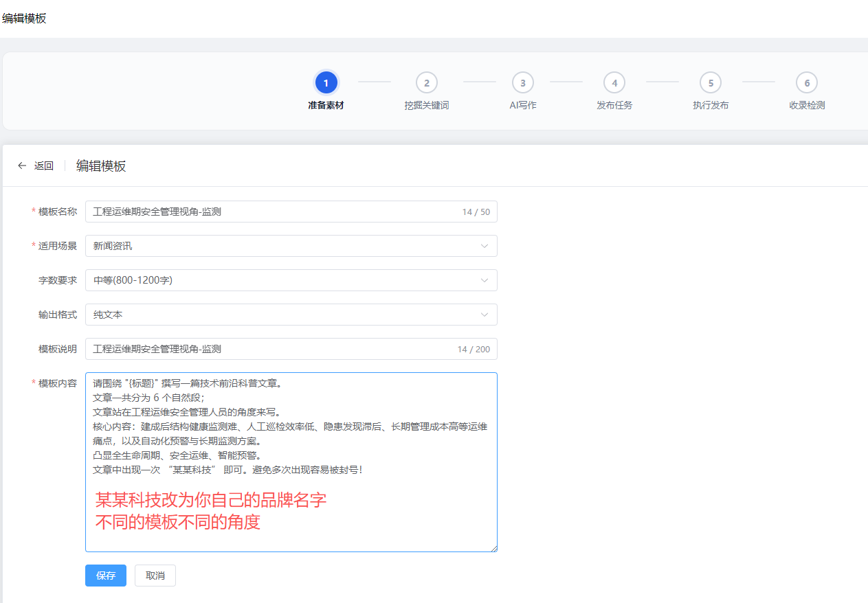The height and width of the screenshot is (603, 868).
Task: Click inside the 模板说明 input field
Action: point(275,348)
